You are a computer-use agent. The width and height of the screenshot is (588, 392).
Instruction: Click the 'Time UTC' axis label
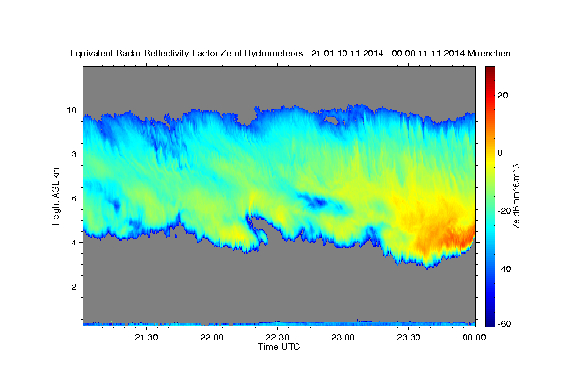279,347
